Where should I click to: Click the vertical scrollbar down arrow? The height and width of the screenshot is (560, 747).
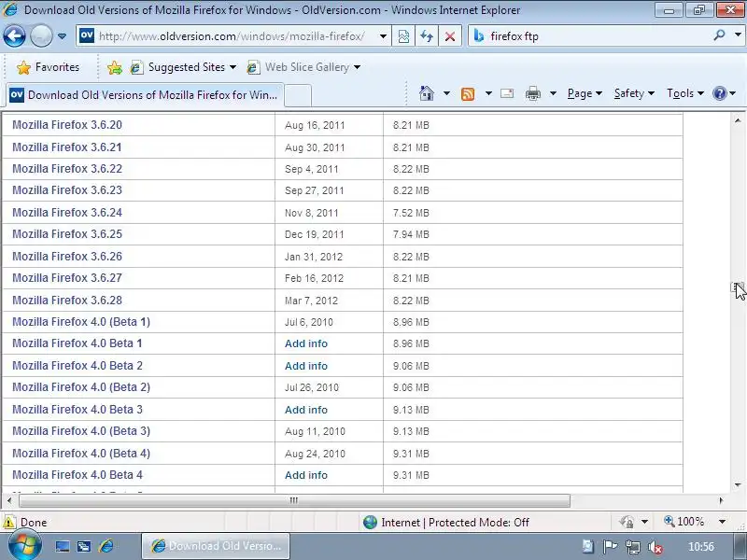(x=738, y=484)
